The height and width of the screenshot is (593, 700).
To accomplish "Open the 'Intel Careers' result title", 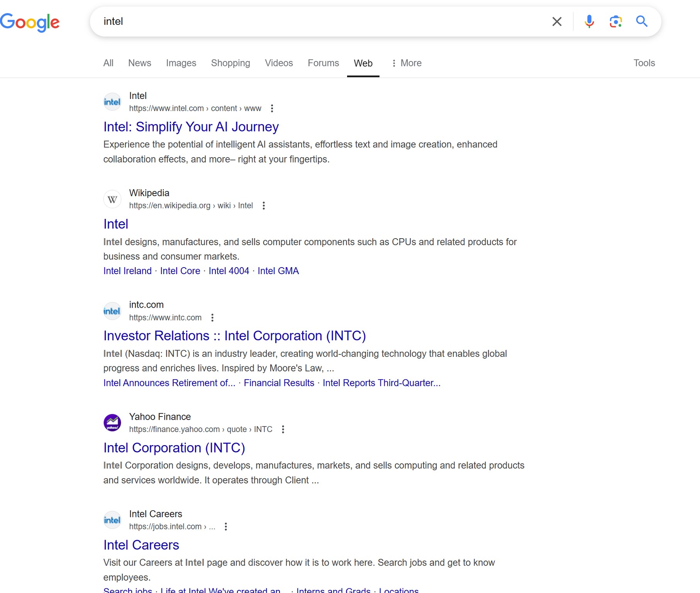I will pyautogui.click(x=141, y=545).
